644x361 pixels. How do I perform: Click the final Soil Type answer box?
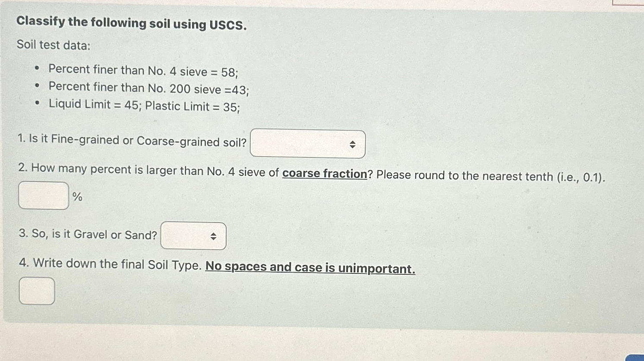coord(36,292)
